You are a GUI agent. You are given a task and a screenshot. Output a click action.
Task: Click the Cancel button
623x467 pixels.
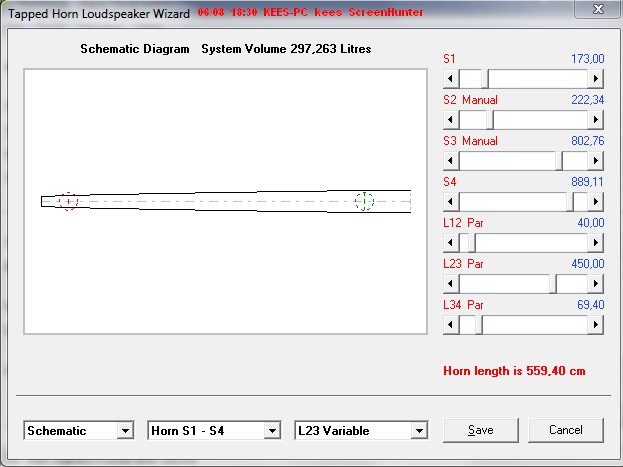566,430
